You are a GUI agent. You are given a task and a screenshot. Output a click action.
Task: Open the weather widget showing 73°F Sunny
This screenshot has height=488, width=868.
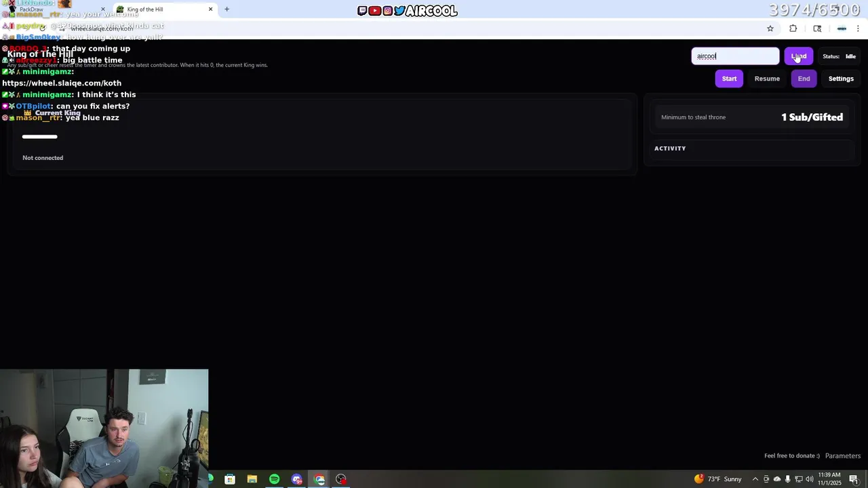(x=717, y=479)
